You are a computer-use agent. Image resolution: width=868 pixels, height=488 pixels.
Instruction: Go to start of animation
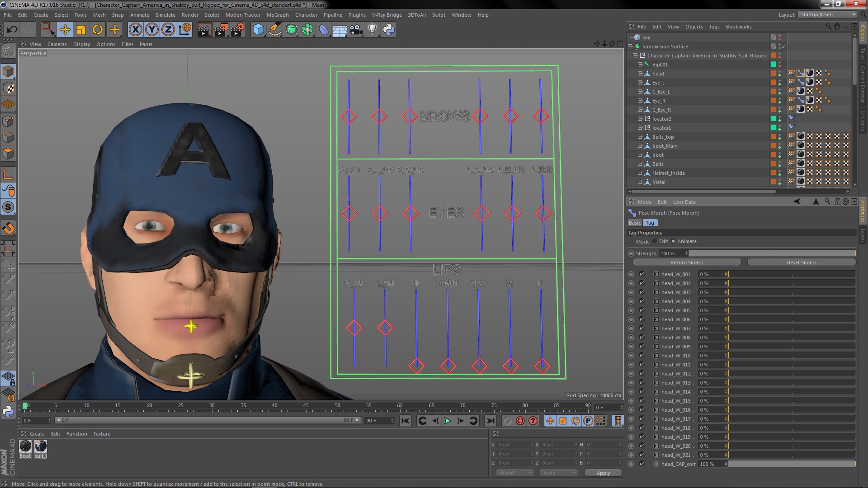coord(406,421)
